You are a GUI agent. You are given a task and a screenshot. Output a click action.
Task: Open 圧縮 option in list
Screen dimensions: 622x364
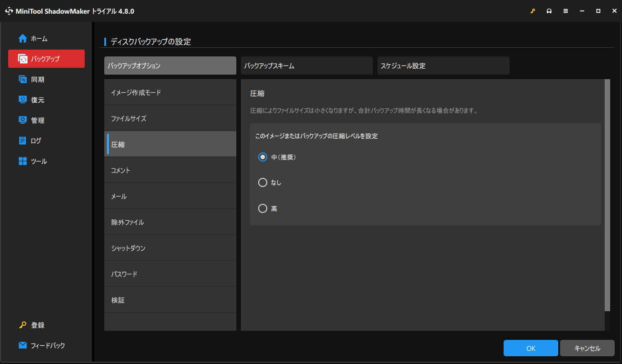coord(170,144)
